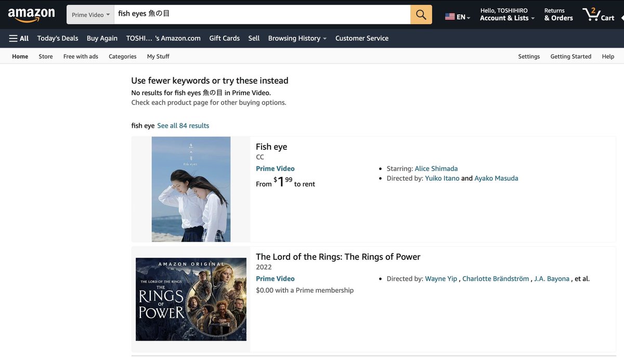Select the Home tab
The width and height of the screenshot is (624, 364).
pos(20,57)
